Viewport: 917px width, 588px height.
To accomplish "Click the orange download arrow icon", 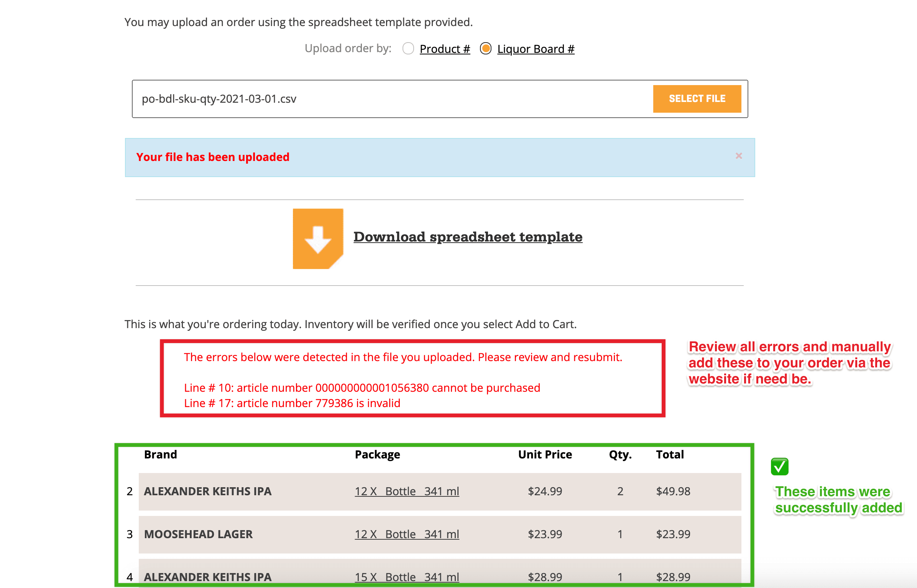I will click(318, 238).
